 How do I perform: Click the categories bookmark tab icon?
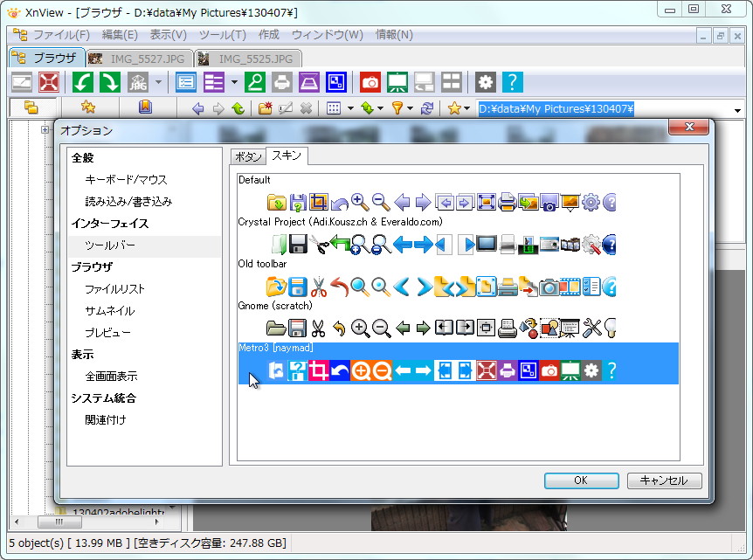click(145, 107)
